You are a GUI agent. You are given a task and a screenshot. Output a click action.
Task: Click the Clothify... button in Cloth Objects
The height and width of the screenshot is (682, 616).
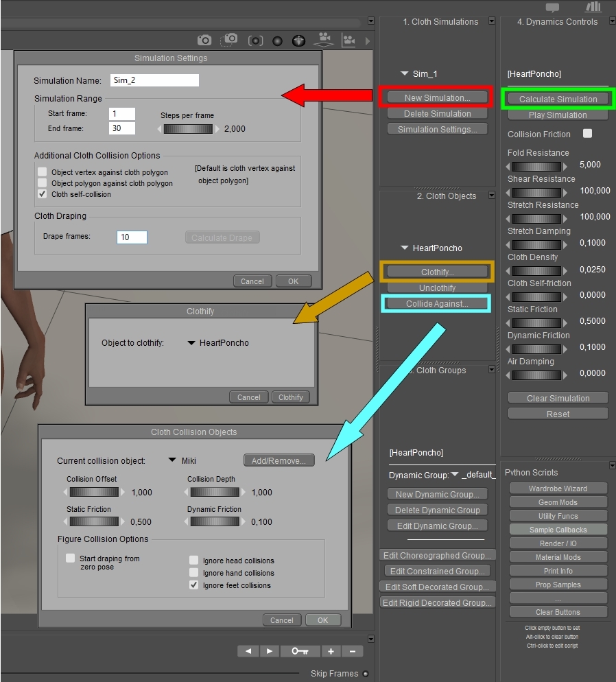click(438, 272)
